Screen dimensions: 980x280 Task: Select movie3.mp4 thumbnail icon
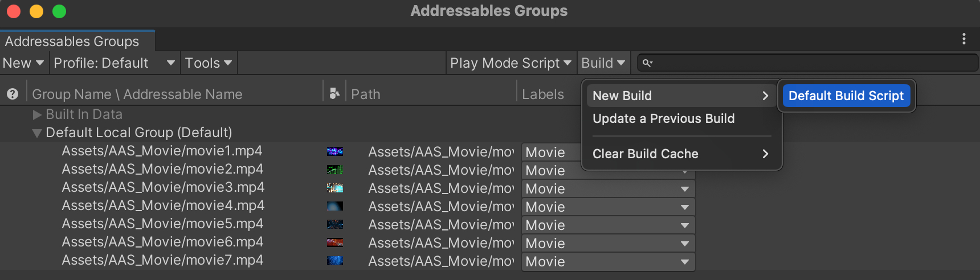pyautogui.click(x=335, y=188)
